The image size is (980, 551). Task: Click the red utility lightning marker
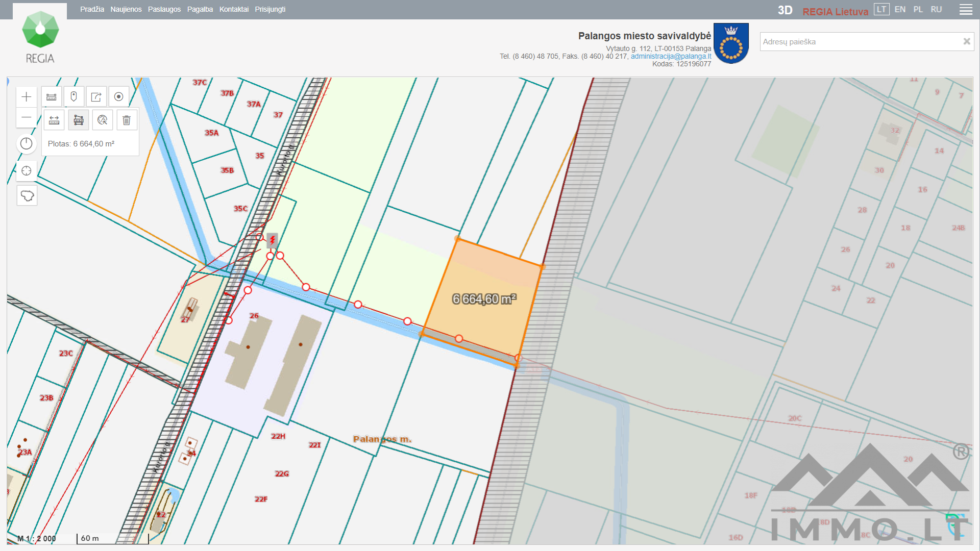273,240
